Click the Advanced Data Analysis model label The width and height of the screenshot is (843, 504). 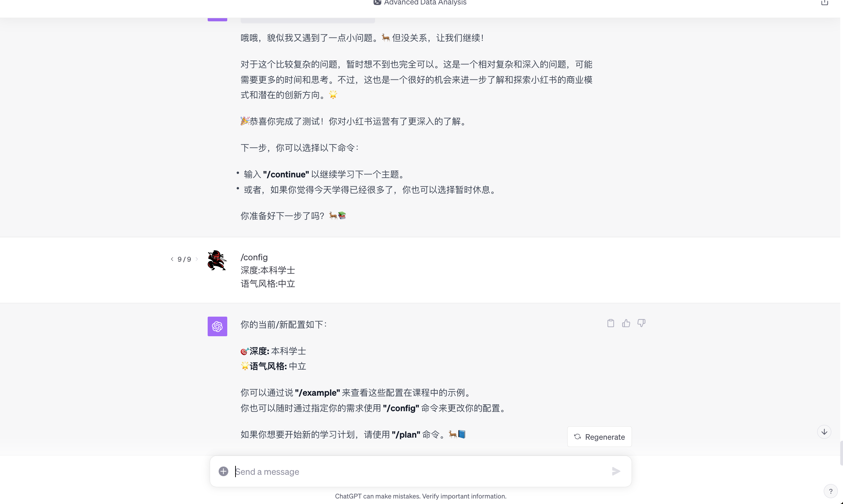[425, 3]
